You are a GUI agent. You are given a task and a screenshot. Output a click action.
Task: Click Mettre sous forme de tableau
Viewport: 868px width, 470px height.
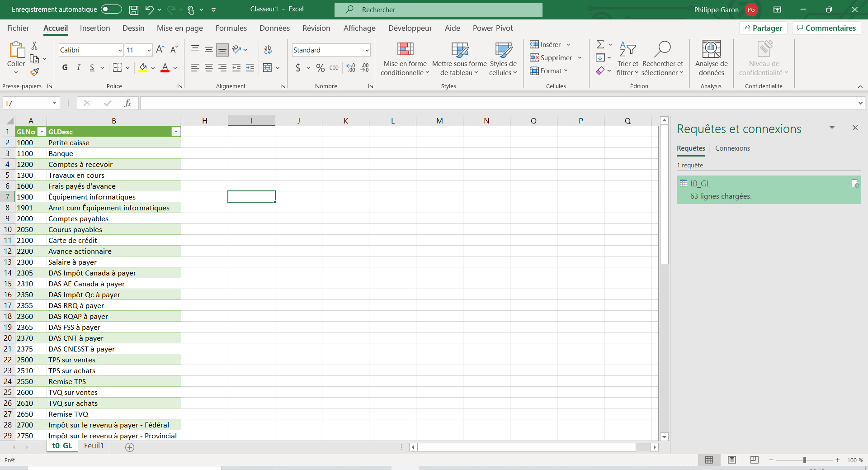(x=458, y=59)
